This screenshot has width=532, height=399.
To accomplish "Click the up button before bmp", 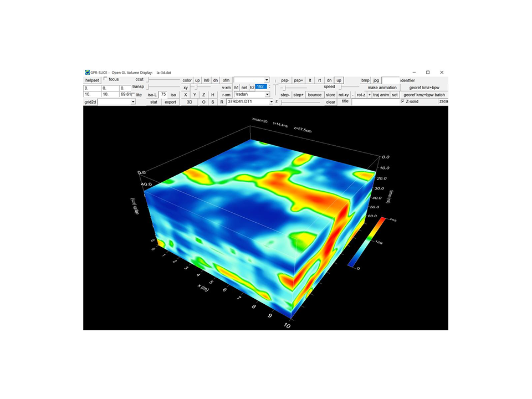I will 339,80.
